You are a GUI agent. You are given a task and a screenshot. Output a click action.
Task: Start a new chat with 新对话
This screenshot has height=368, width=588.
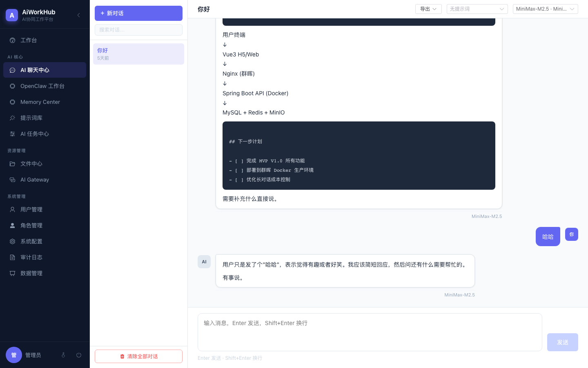click(138, 13)
